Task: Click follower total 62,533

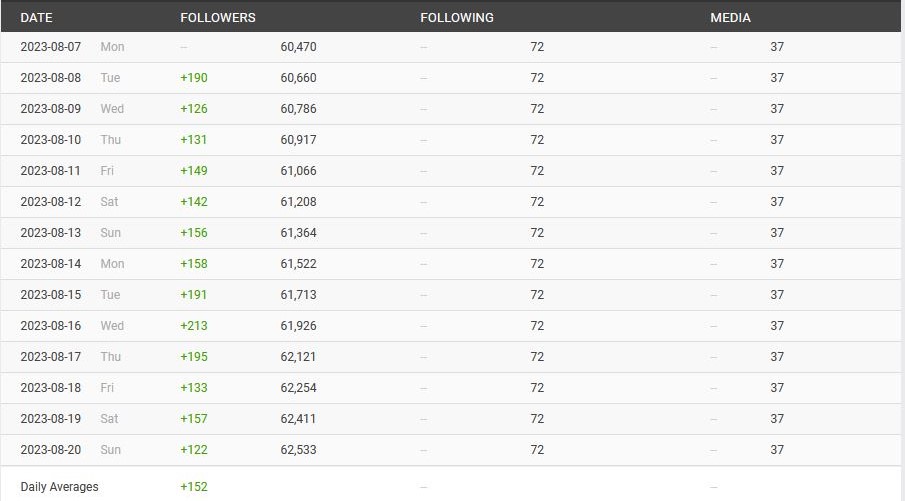Action: pos(298,450)
